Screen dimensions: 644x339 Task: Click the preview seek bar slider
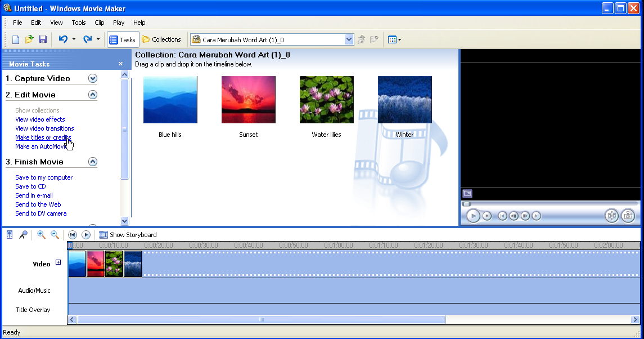coord(466,204)
